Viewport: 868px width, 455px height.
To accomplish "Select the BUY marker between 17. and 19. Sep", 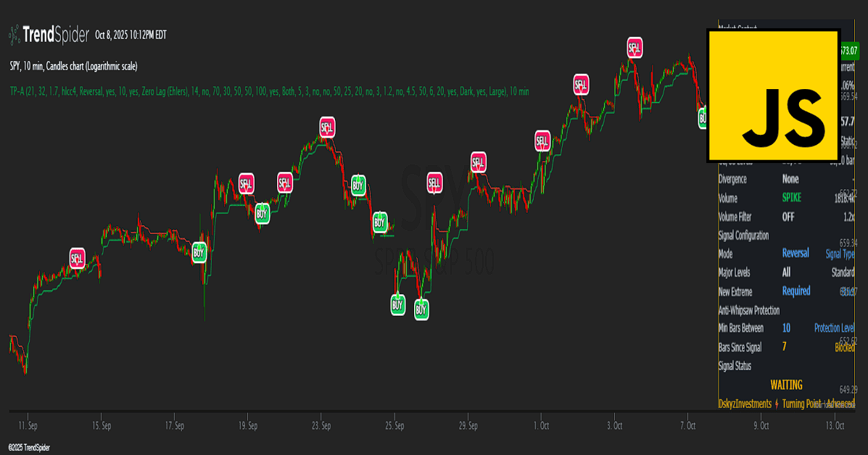I will [199, 253].
